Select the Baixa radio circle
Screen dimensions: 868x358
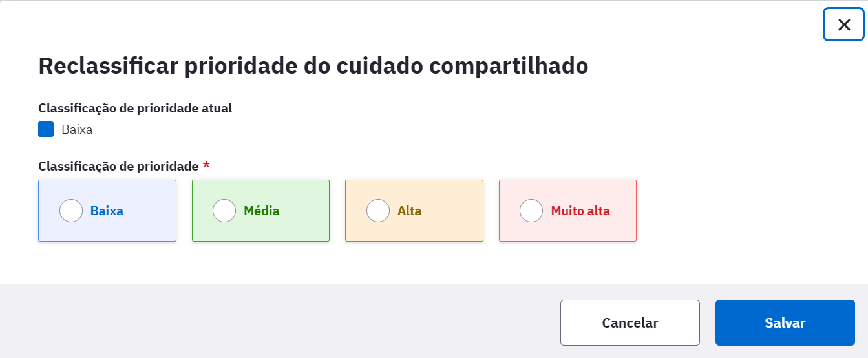(71, 211)
